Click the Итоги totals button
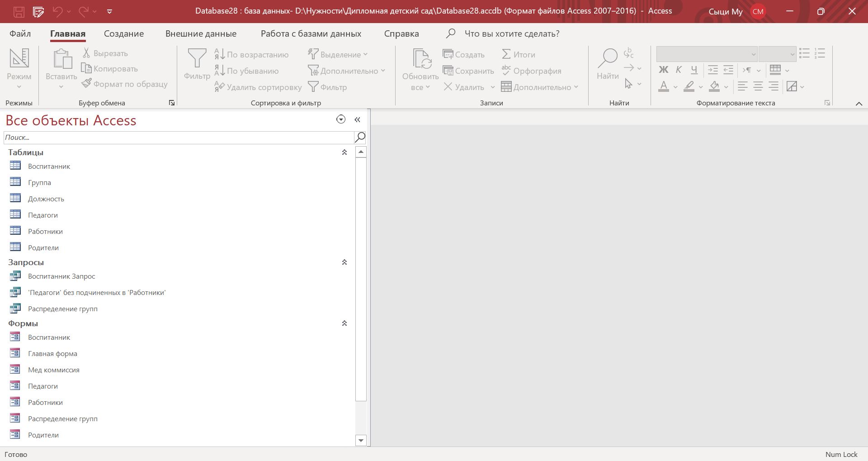The image size is (868, 461). point(519,55)
